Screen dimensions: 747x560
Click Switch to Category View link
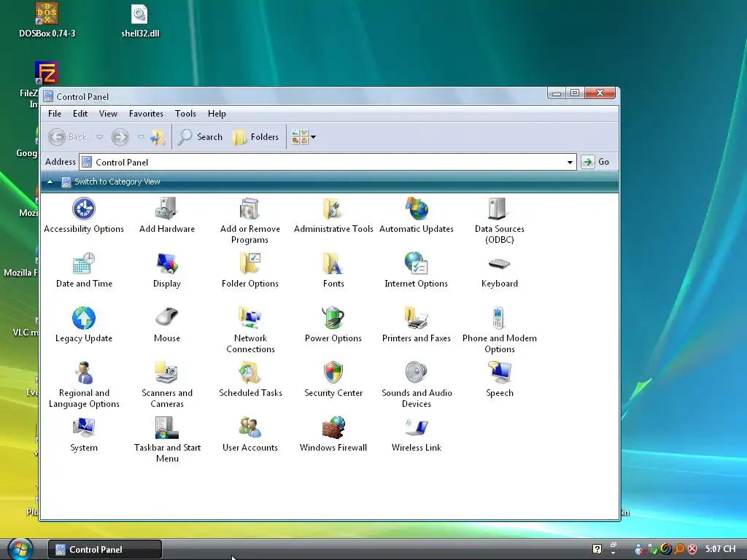[117, 182]
